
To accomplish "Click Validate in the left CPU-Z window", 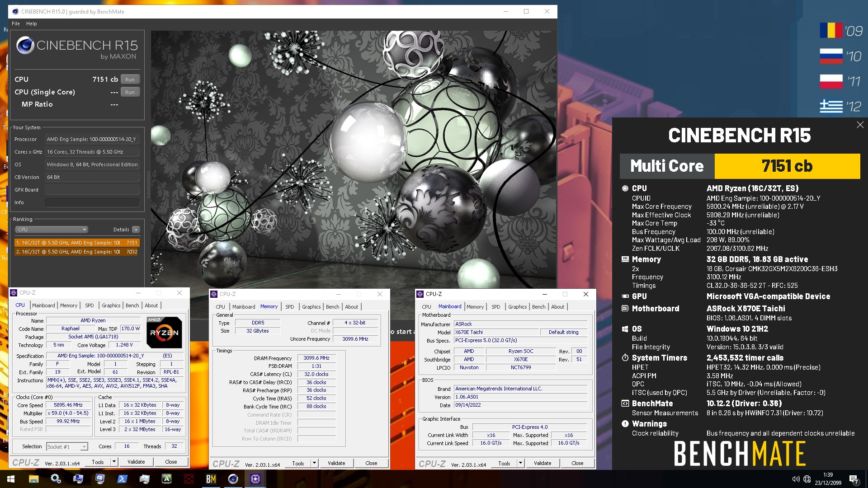I will tap(136, 462).
